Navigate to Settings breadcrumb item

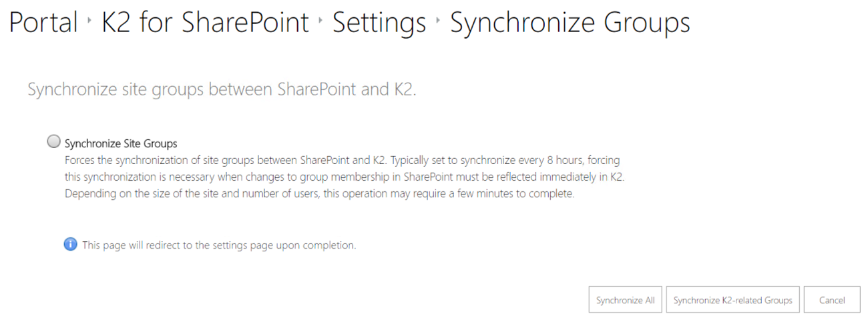(379, 23)
